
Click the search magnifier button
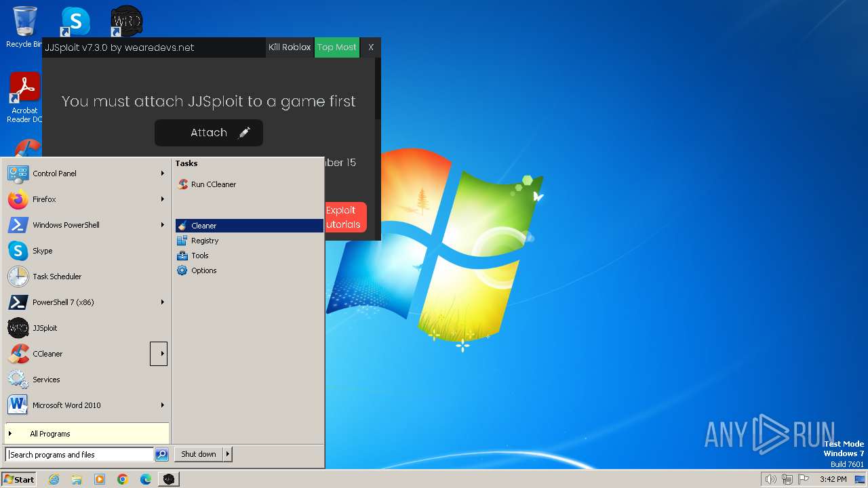tap(161, 455)
